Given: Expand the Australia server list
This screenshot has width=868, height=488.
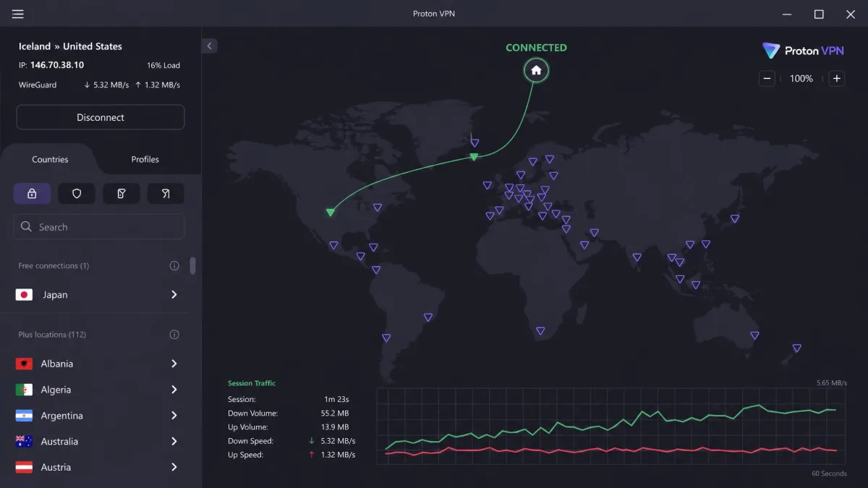Looking at the screenshot, I should (174, 441).
